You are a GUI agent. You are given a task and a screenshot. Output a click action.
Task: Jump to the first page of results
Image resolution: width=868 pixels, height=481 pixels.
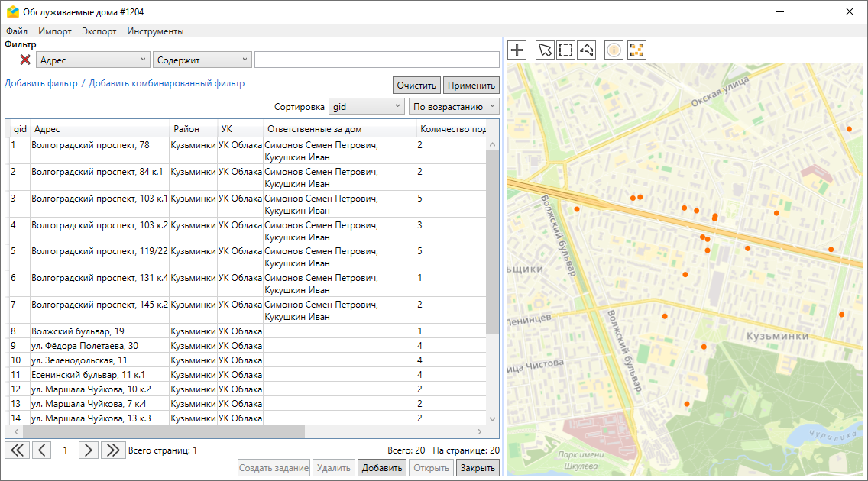click(x=17, y=450)
